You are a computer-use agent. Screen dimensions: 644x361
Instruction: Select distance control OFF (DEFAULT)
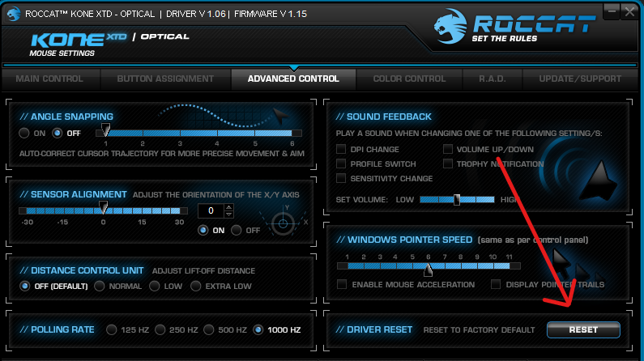click(x=24, y=286)
